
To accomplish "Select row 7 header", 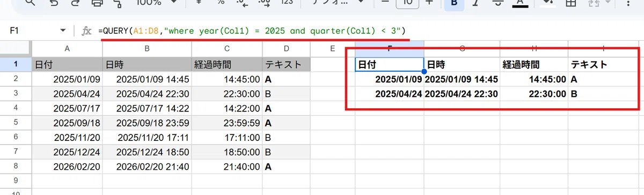I will coord(16,152).
